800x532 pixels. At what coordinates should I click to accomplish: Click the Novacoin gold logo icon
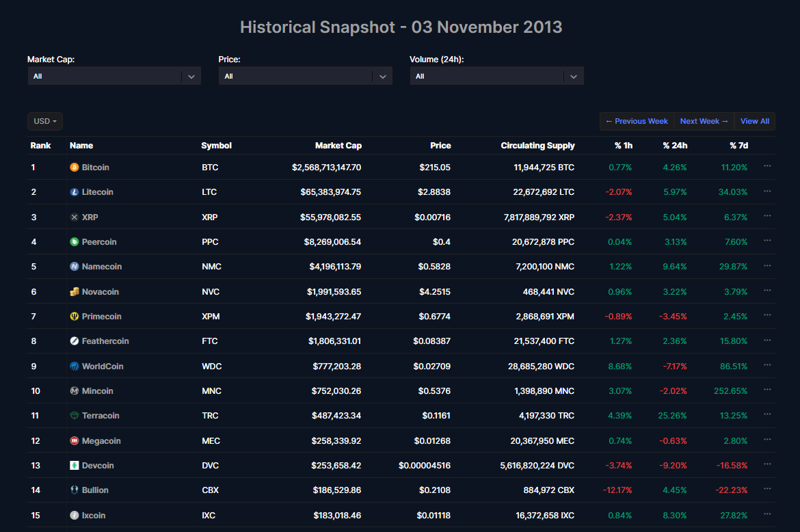point(75,292)
